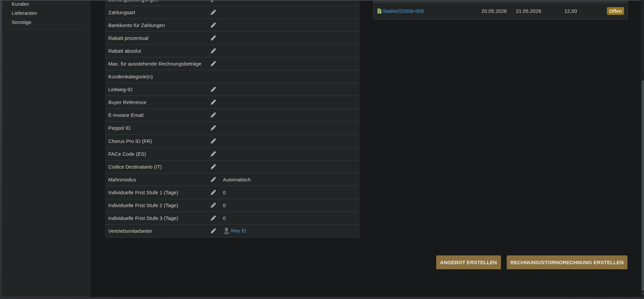This screenshot has height=299, width=644.
Task: Click the FACe Code (ES) label
Action: pos(127,154)
